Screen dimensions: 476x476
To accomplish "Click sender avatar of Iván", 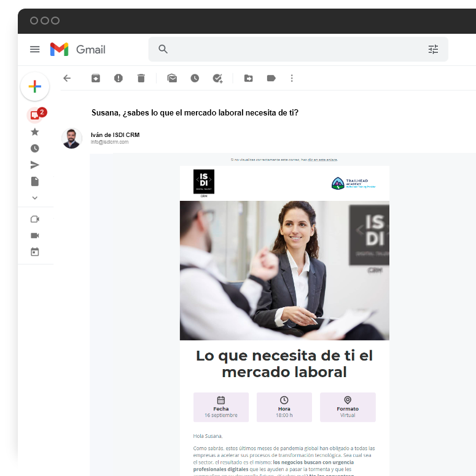I will point(72,138).
